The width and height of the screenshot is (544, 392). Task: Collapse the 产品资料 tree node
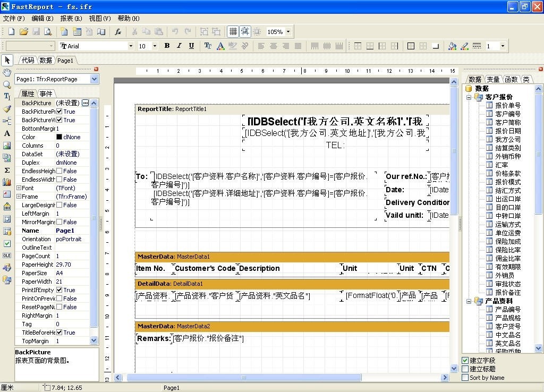[469, 301]
